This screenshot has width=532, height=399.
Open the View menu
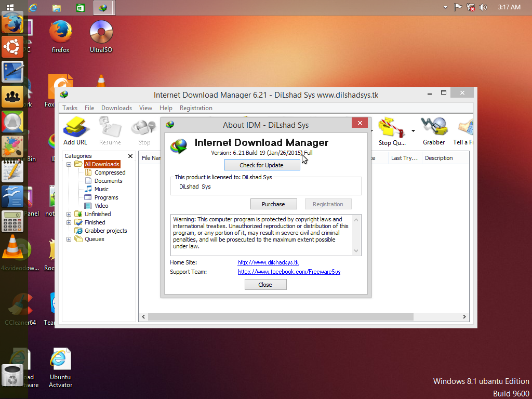[x=145, y=108]
